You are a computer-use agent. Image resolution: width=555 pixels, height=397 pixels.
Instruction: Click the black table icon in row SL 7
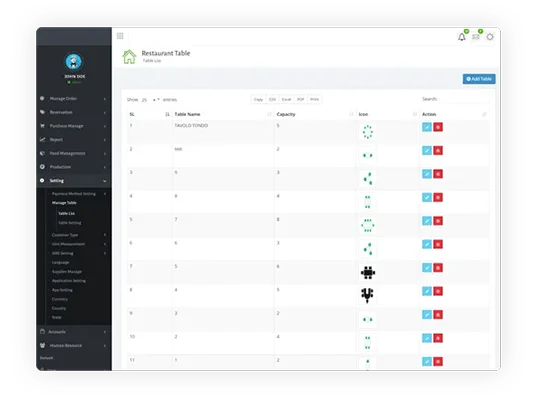click(368, 272)
